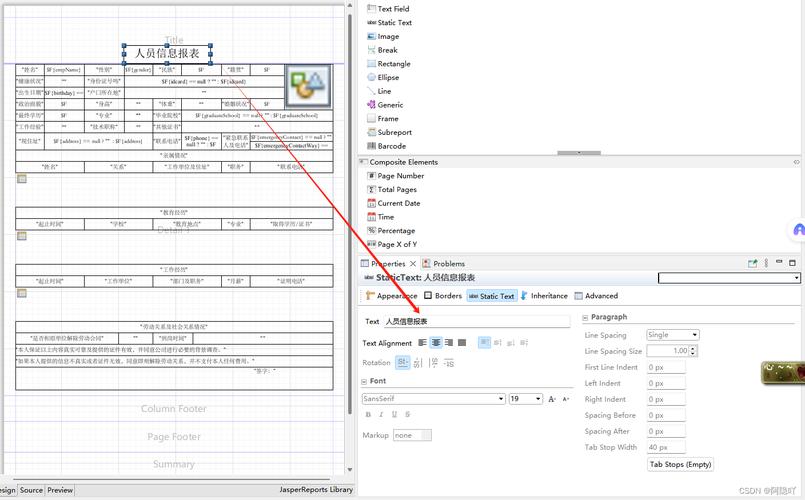Open the Properties view menu (three dots)
This screenshot has height=500, width=805.
(x=766, y=263)
